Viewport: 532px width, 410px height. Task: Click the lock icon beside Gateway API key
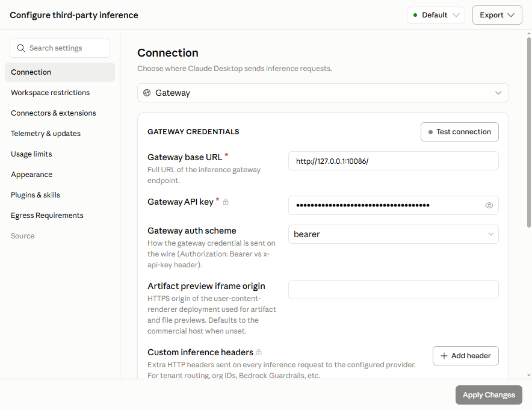(x=226, y=202)
